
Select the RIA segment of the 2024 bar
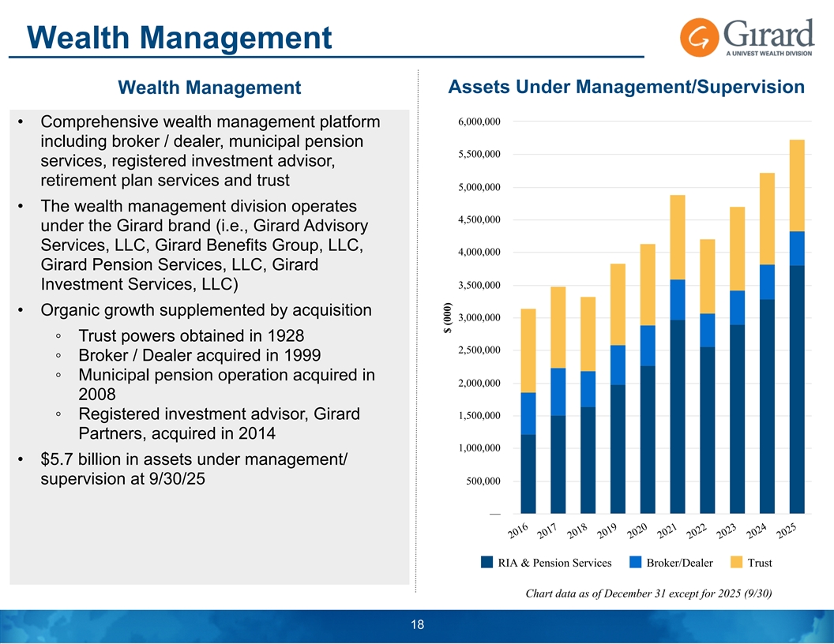767,406
